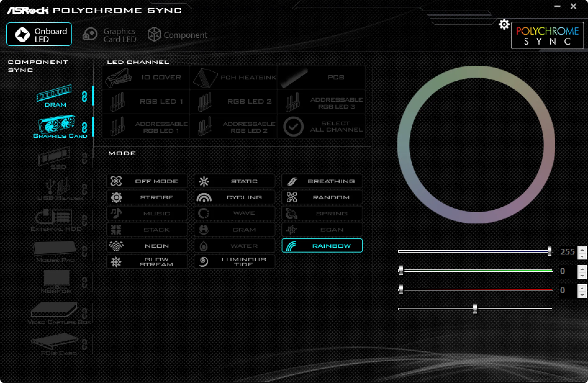
Task: Click the Select All Channel checkmark icon
Action: [x=293, y=126]
